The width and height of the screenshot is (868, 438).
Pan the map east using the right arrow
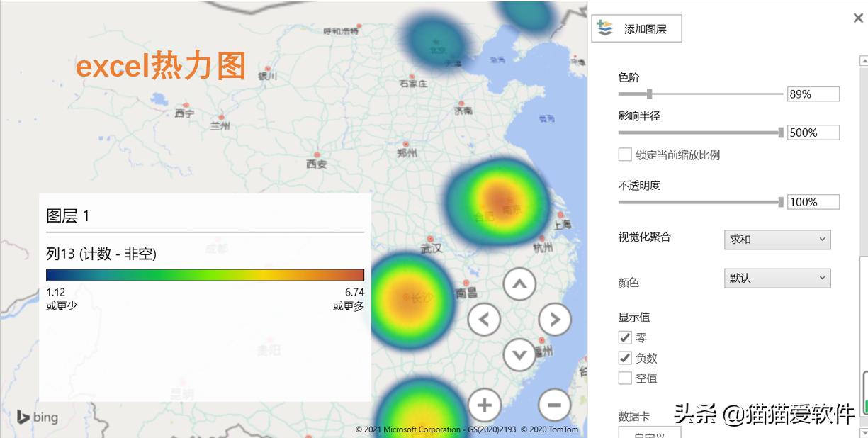point(556,319)
